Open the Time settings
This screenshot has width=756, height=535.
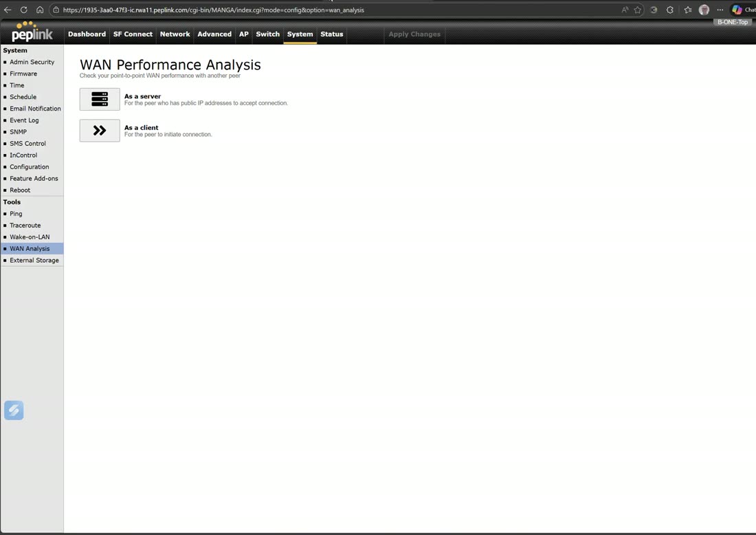32,85
